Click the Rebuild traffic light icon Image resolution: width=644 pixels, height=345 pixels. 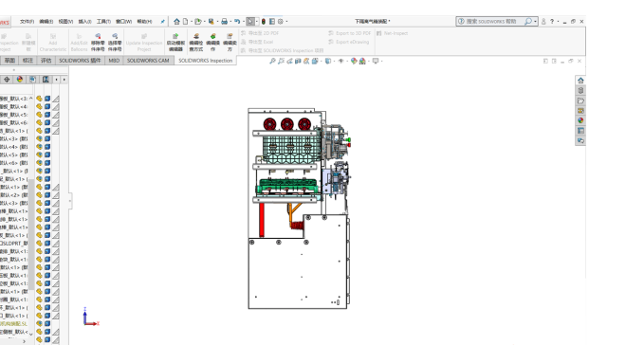pyautogui.click(x=264, y=22)
